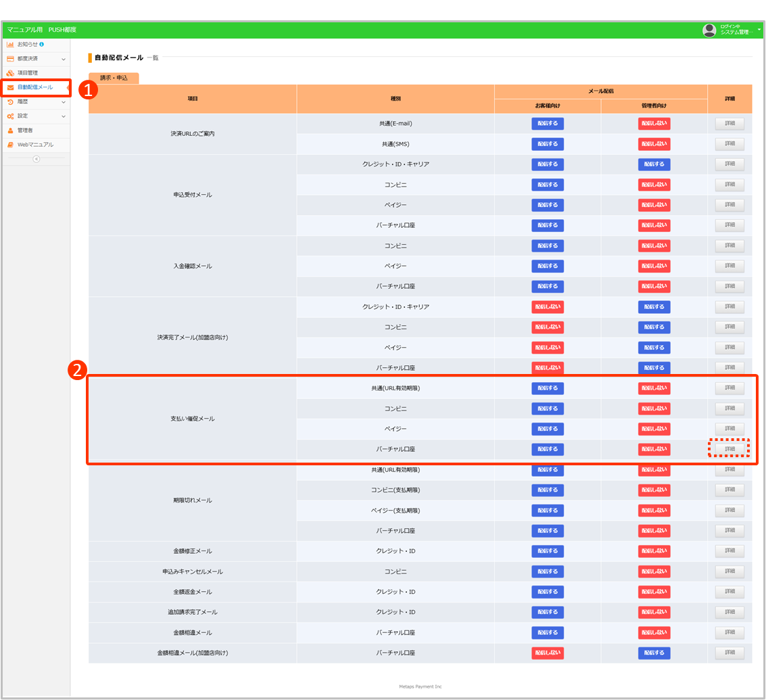The height and width of the screenshot is (700, 766).
Task: Click the envelope icon for 自動配信メール
Action: [10, 88]
